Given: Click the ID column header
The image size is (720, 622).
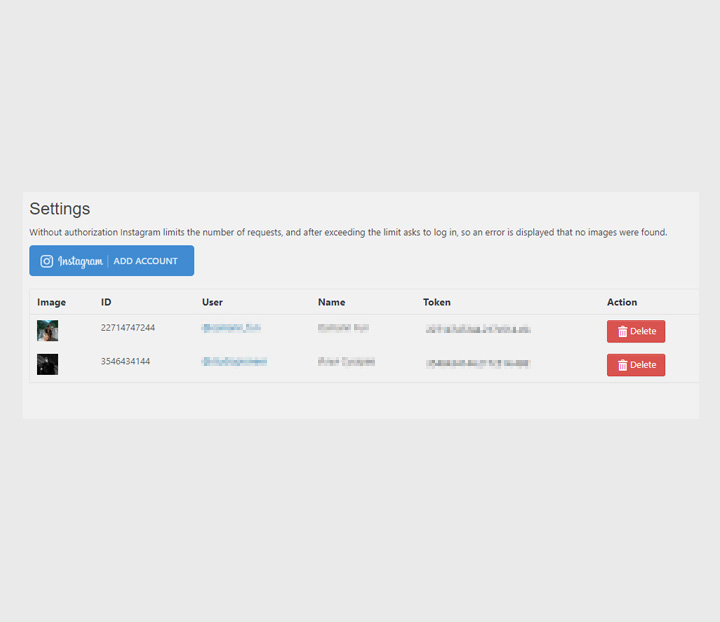Looking at the screenshot, I should pos(106,302).
